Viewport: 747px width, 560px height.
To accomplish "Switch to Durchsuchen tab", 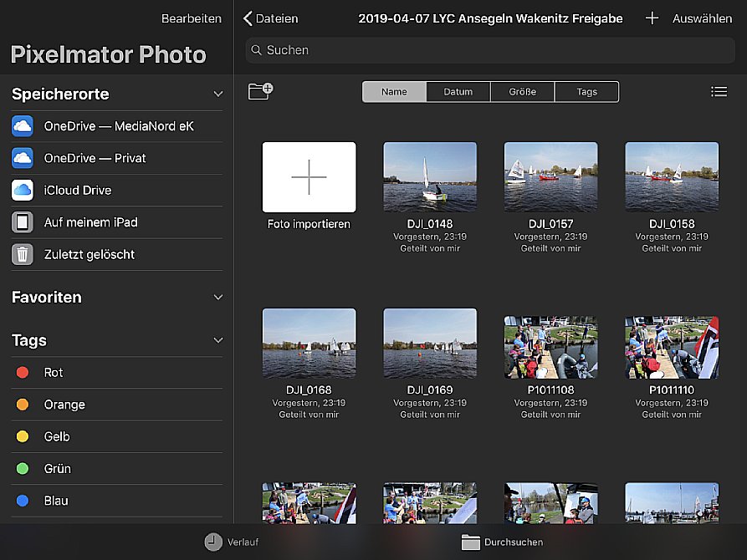I will tap(502, 542).
